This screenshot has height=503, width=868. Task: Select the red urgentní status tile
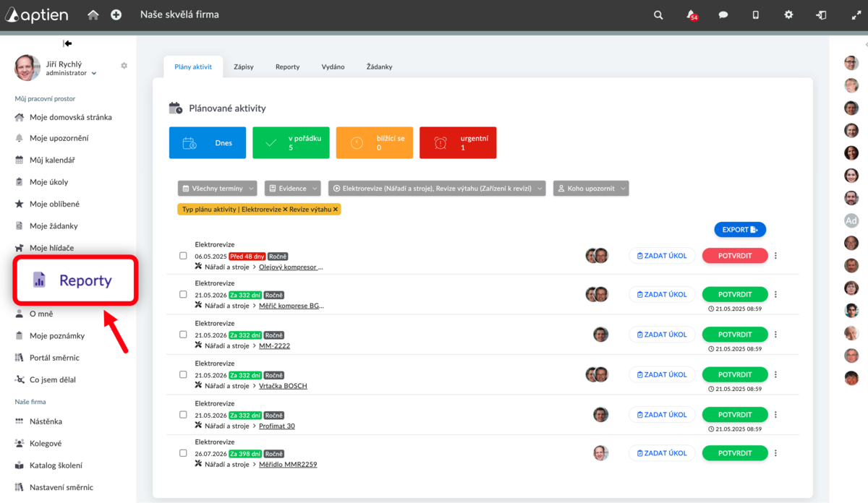[458, 142]
